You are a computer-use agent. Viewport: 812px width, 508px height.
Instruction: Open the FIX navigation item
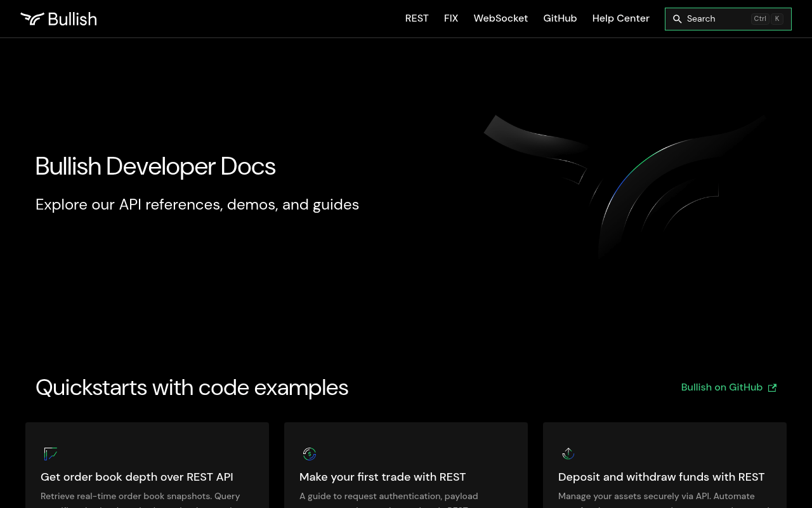click(451, 18)
